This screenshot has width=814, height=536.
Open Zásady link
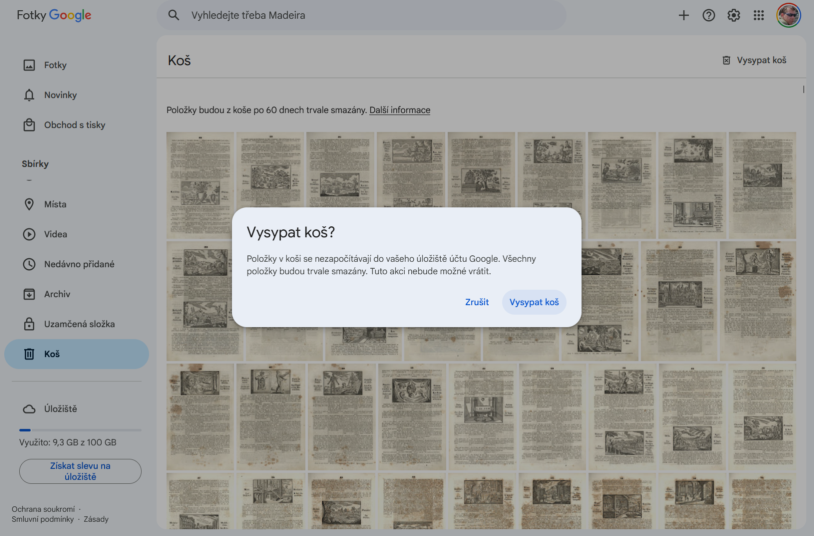[x=96, y=519]
